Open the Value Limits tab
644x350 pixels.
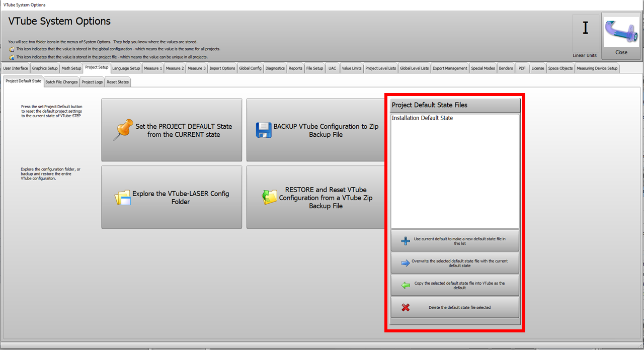(x=352, y=68)
